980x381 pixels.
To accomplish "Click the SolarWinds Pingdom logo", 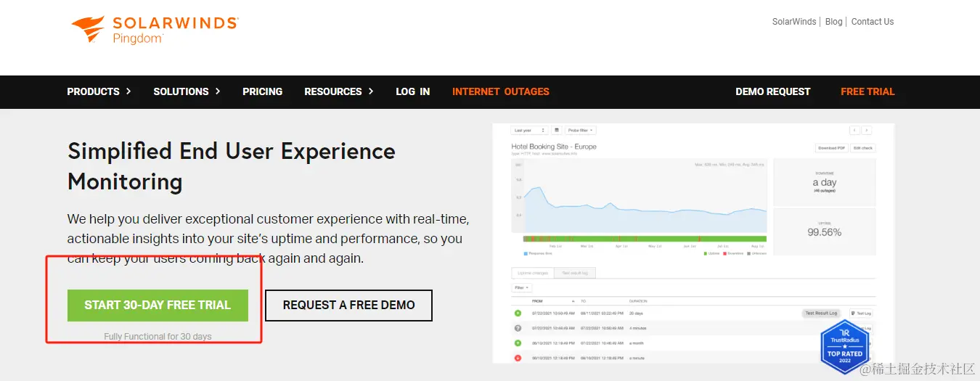I will point(155,30).
